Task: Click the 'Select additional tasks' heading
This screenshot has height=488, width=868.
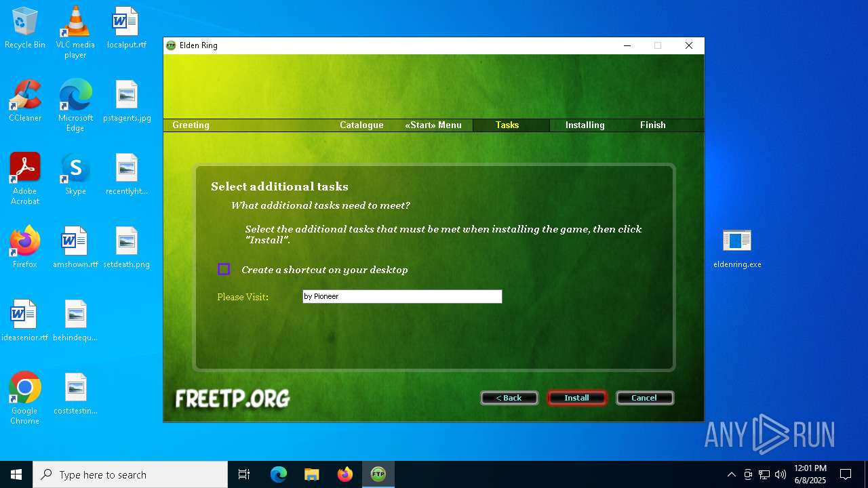Action: click(x=279, y=186)
